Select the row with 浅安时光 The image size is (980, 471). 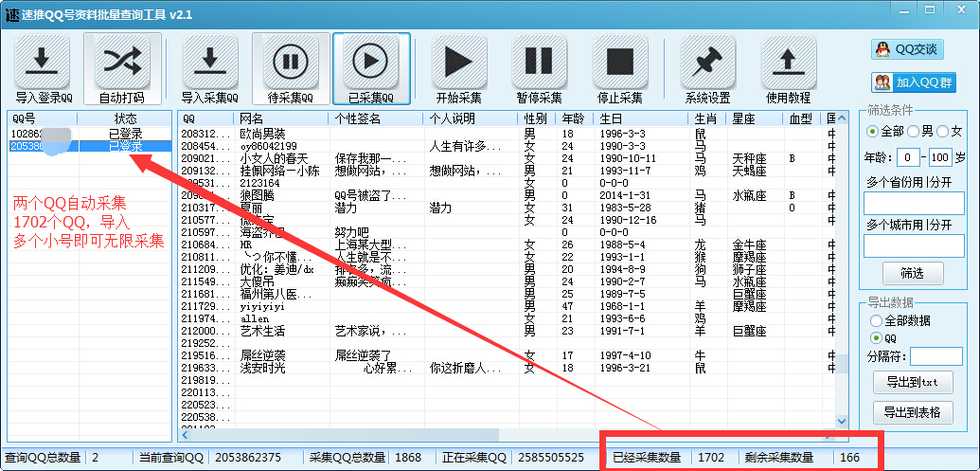[507, 368]
